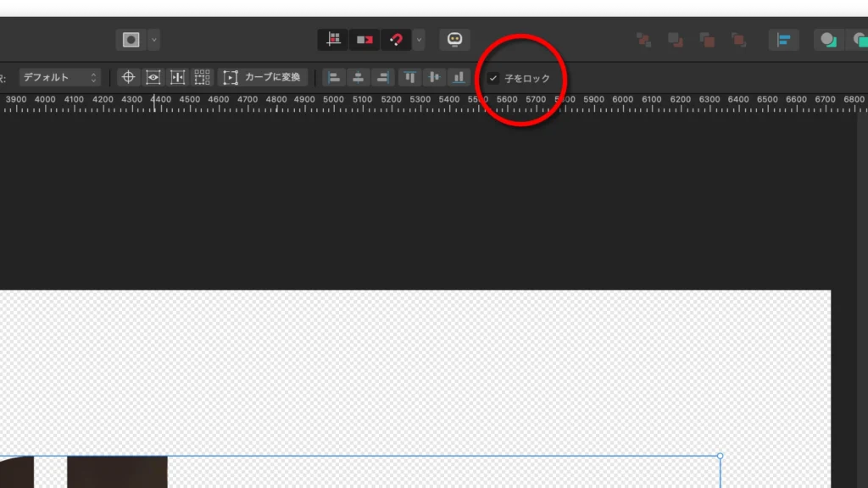Click the カーブに変換 button
This screenshot has height=488, width=868.
262,77
